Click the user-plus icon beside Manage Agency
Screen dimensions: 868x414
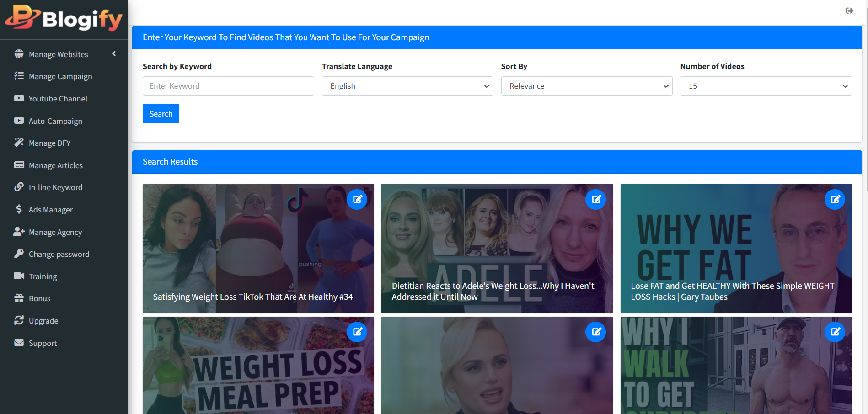tap(19, 232)
